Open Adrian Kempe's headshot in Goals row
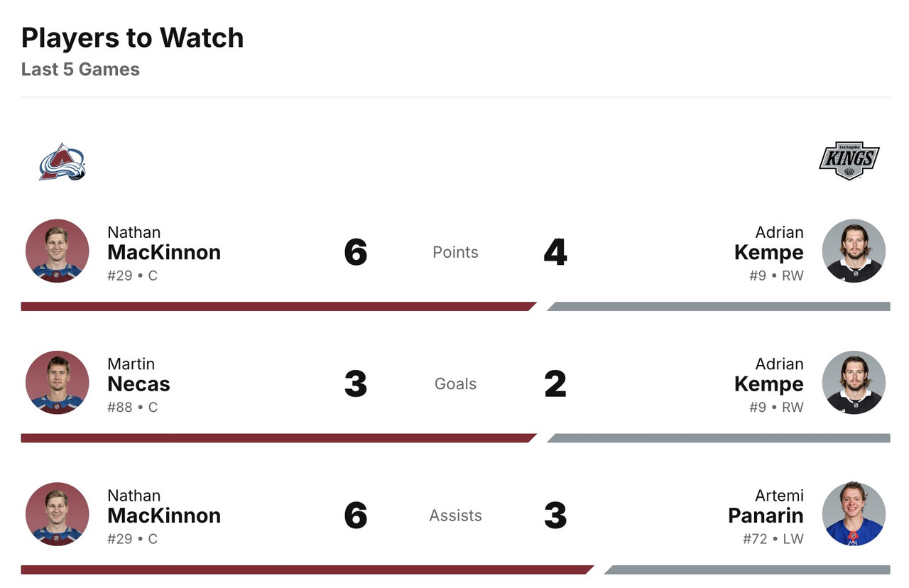The height and width of the screenshot is (588, 909). click(x=854, y=383)
